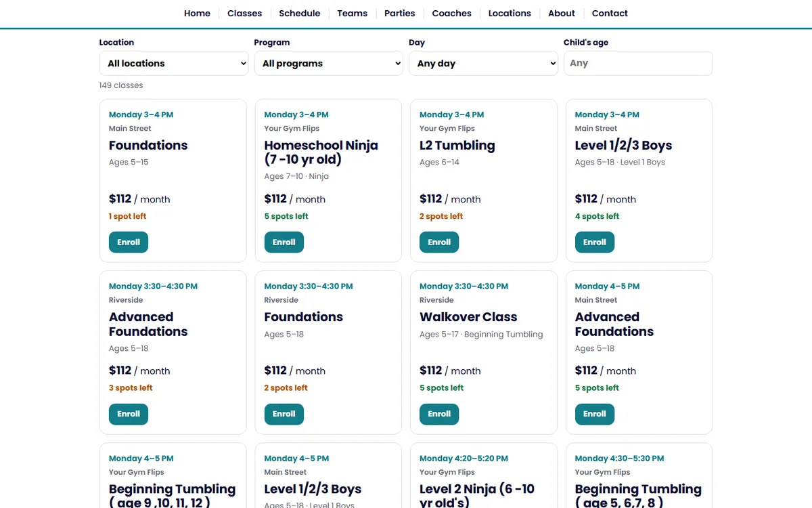
Task: Select '3 spots left' on Riverside Advanced Foundations
Action: (131, 388)
